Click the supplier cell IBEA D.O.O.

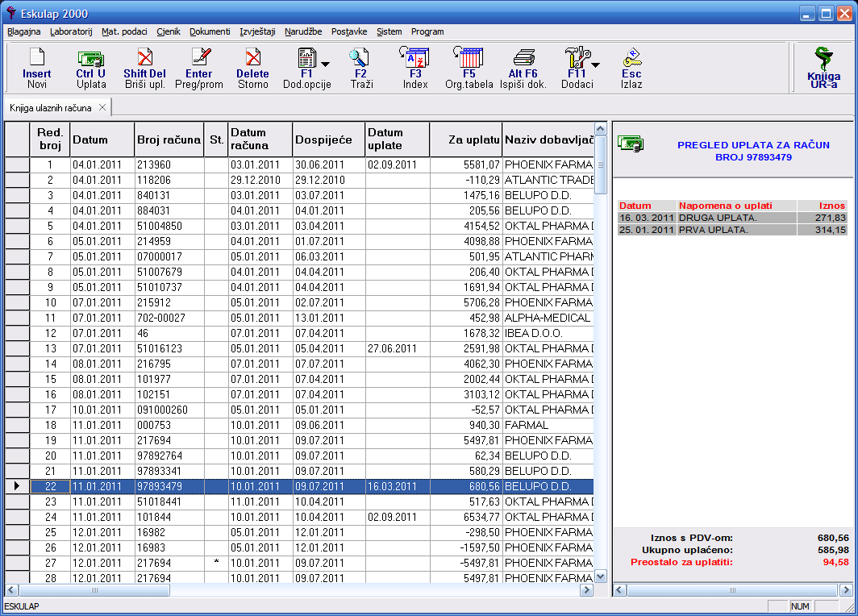pos(548,333)
